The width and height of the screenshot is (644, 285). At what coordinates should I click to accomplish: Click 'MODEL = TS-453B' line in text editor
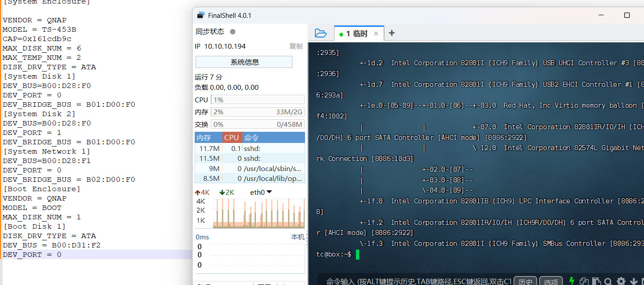(39, 29)
